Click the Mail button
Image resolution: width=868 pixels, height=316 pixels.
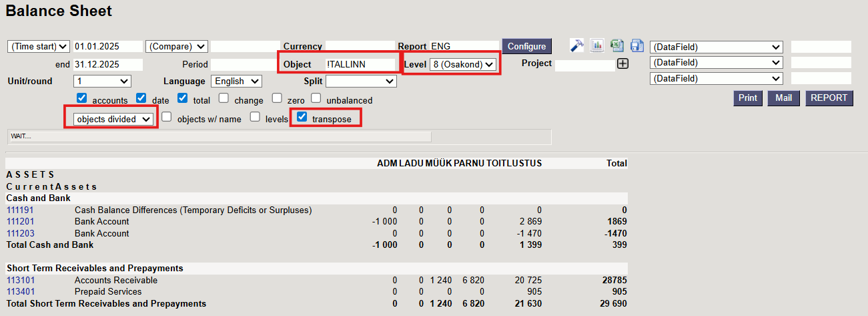[x=783, y=98]
